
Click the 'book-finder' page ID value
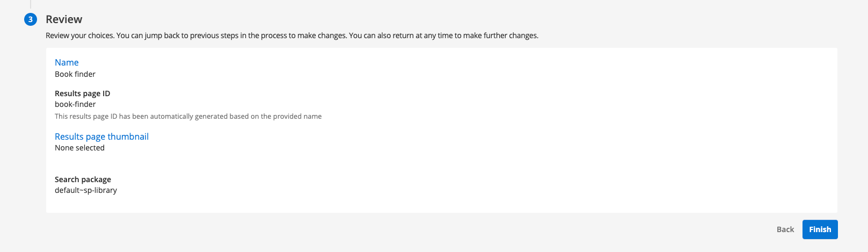tap(75, 104)
